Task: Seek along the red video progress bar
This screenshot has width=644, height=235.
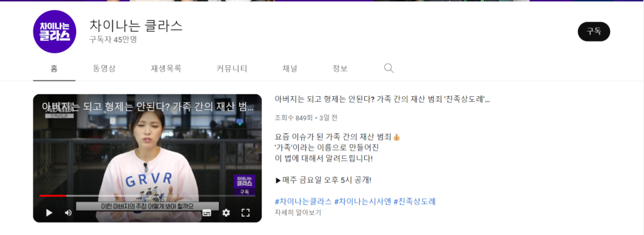Action: click(x=147, y=195)
